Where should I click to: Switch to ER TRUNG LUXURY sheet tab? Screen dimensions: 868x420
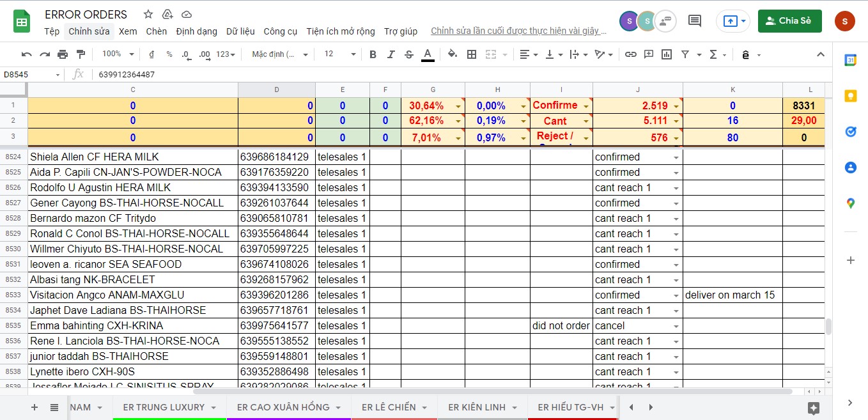click(170, 407)
